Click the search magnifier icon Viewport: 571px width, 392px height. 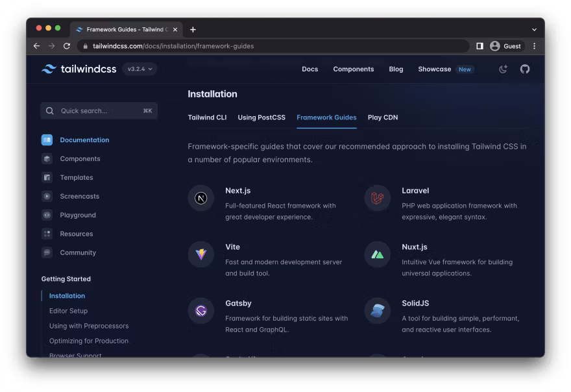click(50, 111)
